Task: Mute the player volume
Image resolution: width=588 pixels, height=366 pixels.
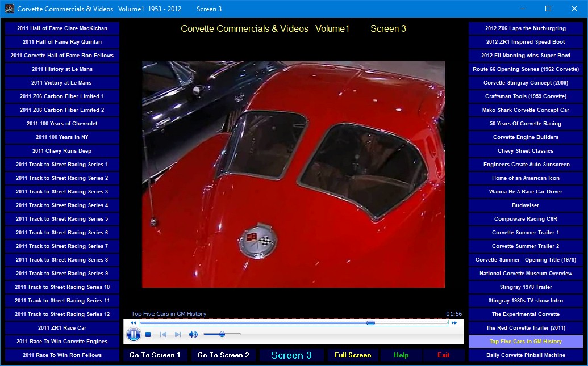Action: [x=193, y=335]
